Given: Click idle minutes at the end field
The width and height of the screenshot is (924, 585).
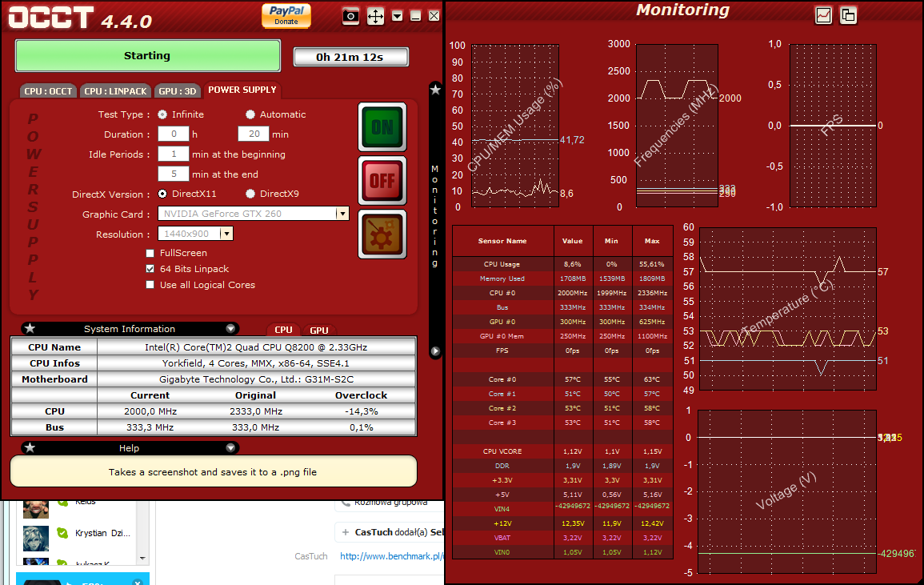Looking at the screenshot, I should tap(174, 174).
